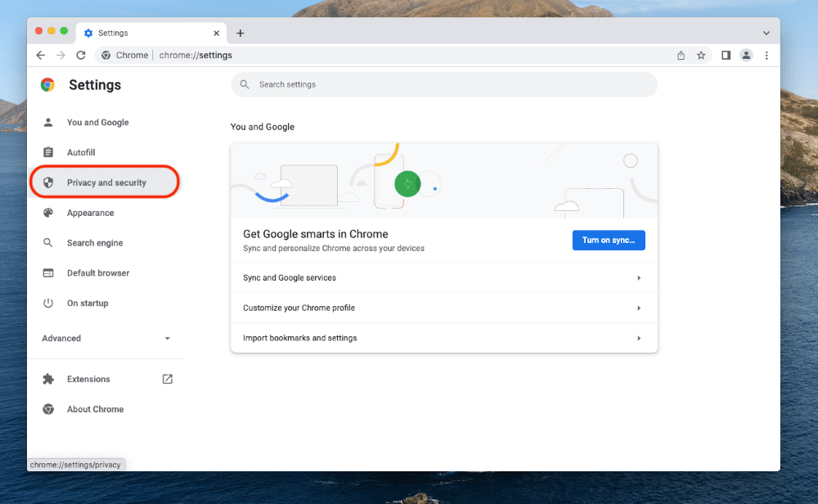
Task: Go back using the back arrow
Action: [41, 56]
